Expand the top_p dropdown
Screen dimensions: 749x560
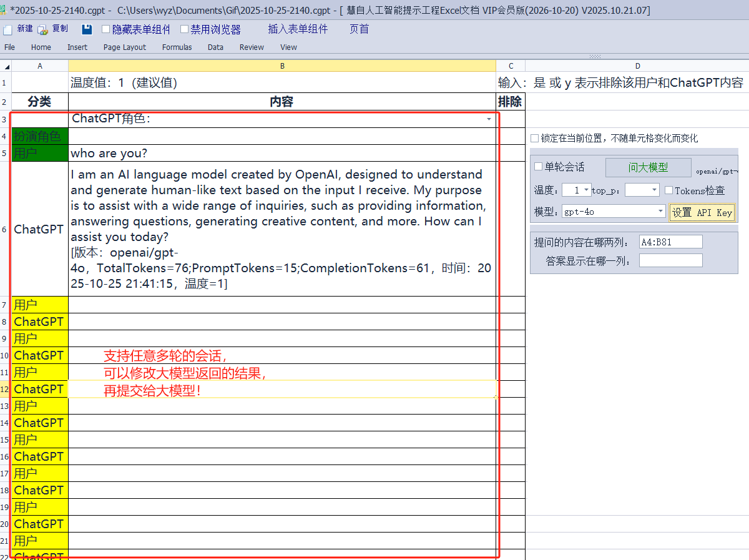point(654,190)
